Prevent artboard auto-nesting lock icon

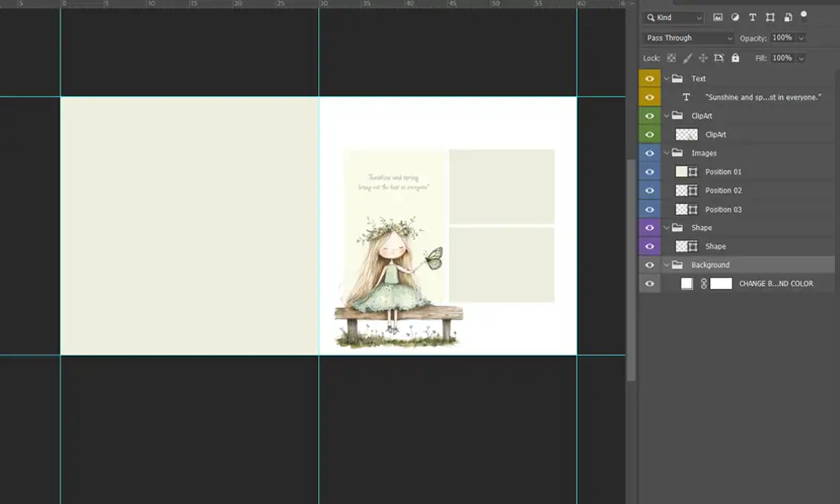719,58
